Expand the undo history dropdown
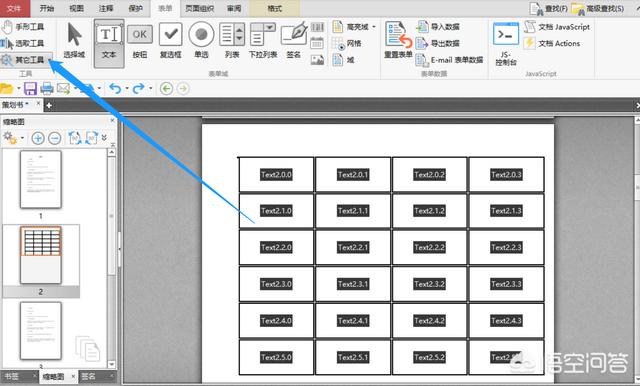This screenshot has width=640, height=386. click(x=127, y=89)
